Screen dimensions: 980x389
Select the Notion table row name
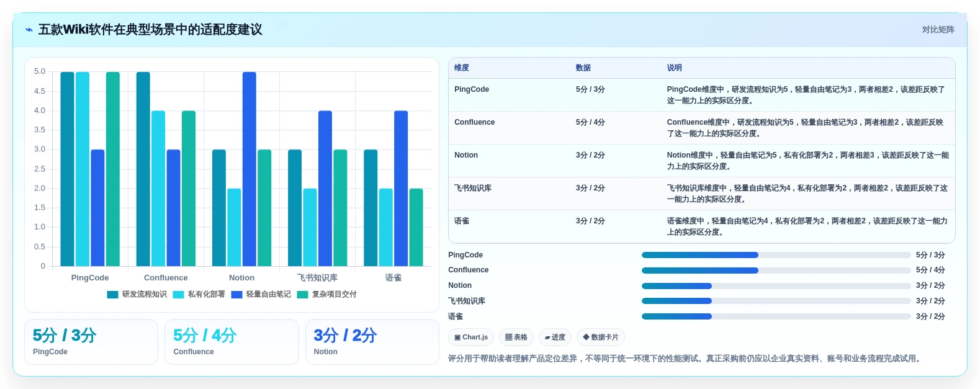(x=466, y=155)
